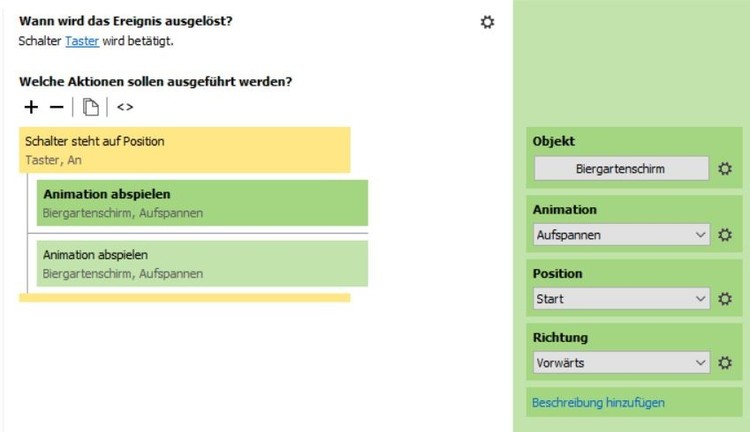Viewport: 750px width, 432px height.
Task: Click the Welche Aktionen sollen ausgeführt werden heading
Action: point(162,82)
